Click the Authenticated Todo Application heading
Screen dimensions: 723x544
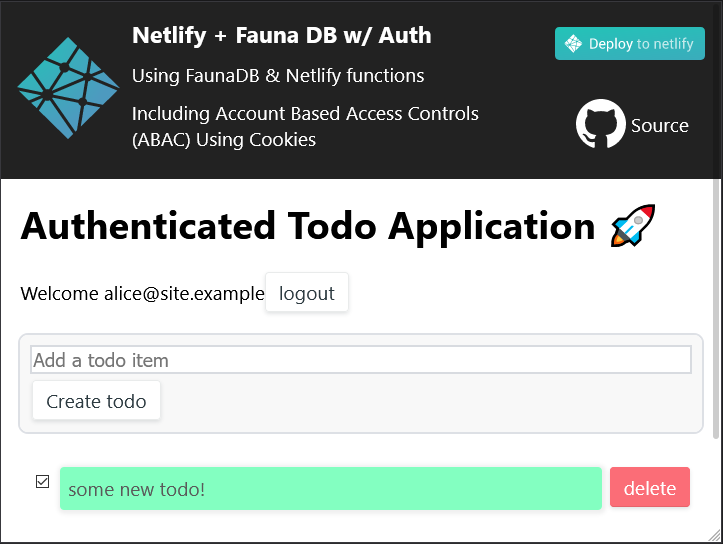pos(308,226)
